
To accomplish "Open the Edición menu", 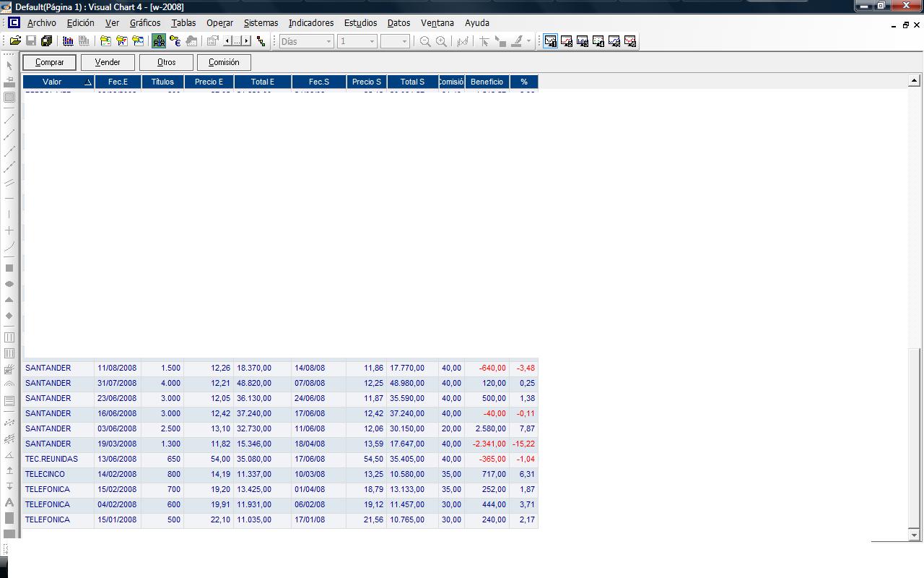I will [x=81, y=22].
